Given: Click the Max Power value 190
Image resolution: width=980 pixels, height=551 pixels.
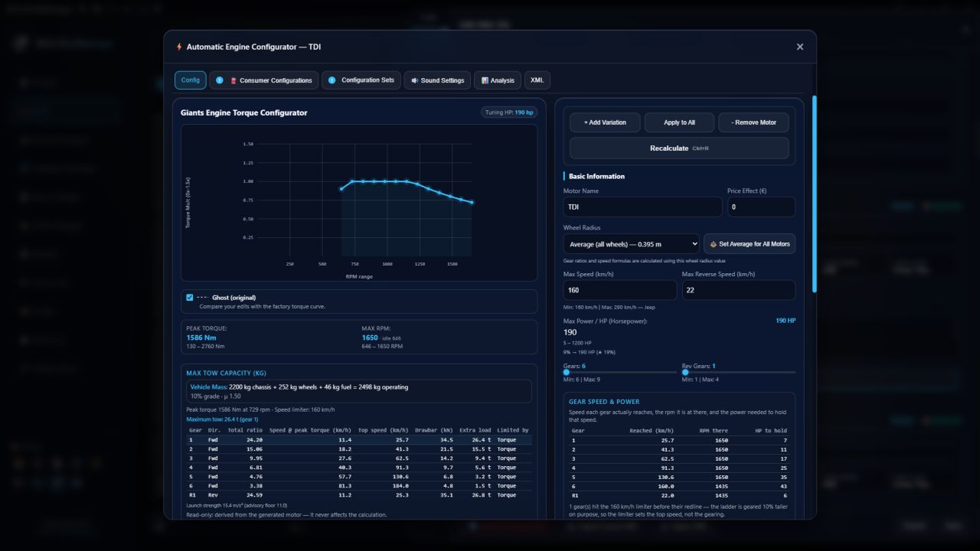Looking at the screenshot, I should pyautogui.click(x=570, y=333).
